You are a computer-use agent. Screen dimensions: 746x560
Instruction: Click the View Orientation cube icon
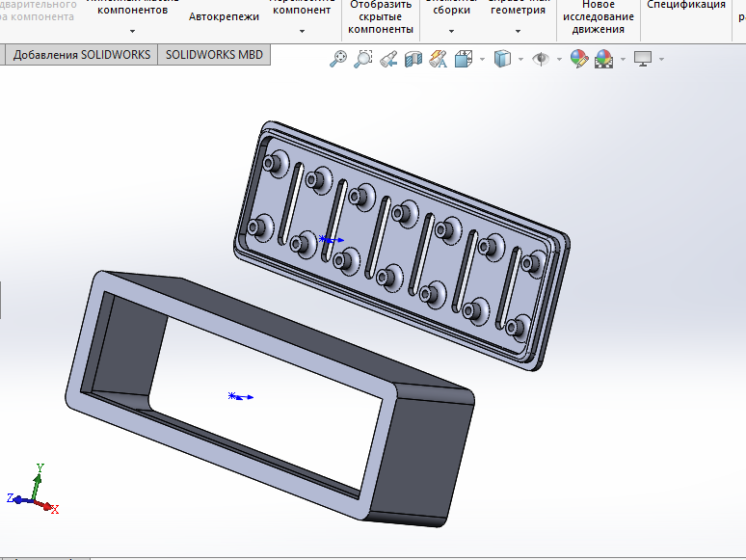pyautogui.click(x=463, y=60)
